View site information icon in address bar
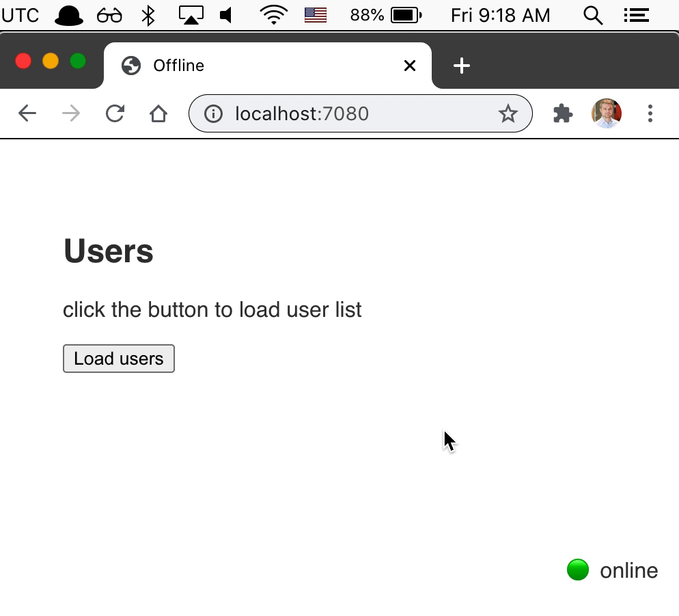The image size is (679, 616). pos(214,113)
